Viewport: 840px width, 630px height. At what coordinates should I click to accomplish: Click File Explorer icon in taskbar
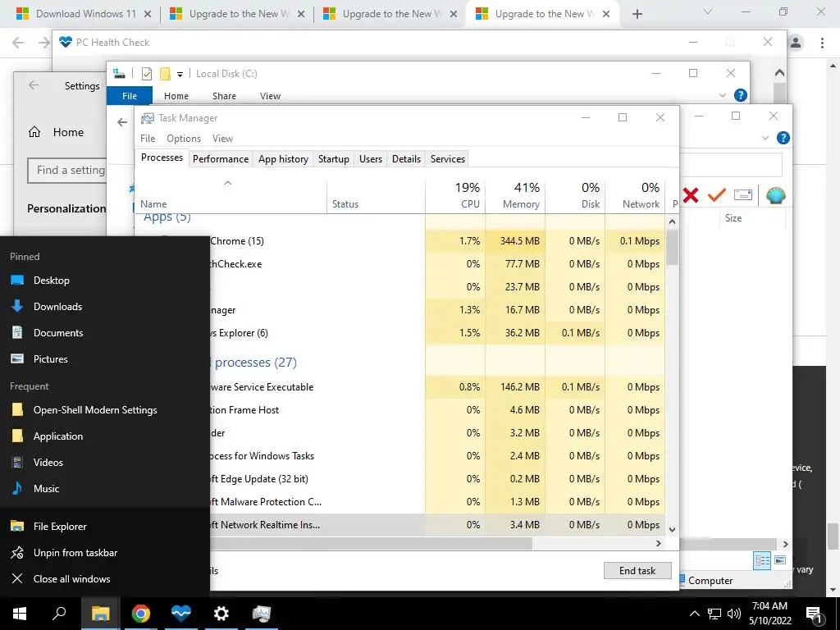point(100,614)
